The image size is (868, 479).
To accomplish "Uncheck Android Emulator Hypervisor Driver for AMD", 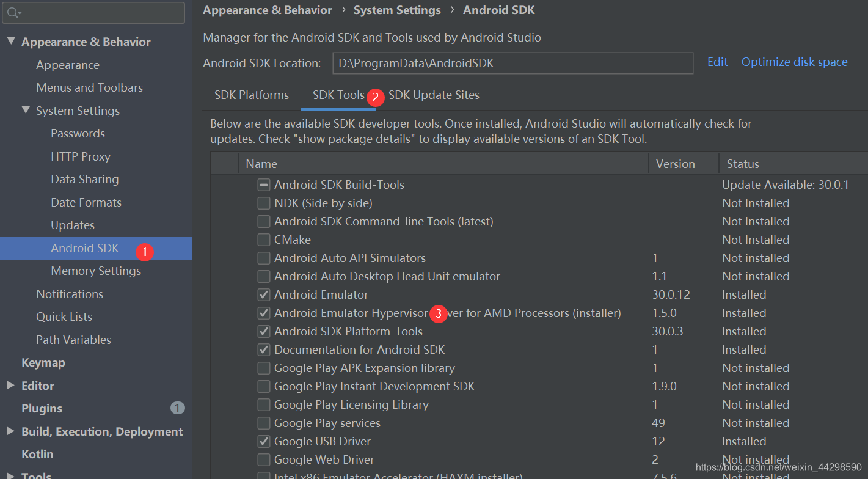I will click(x=264, y=313).
